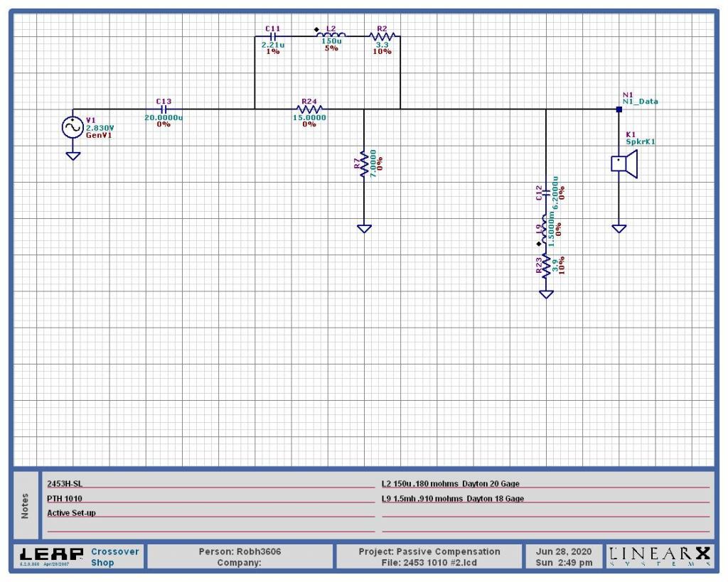The width and height of the screenshot is (728, 582).
Task: Click the File: 2453 1010 #2.lcd text
Action: click(x=429, y=563)
